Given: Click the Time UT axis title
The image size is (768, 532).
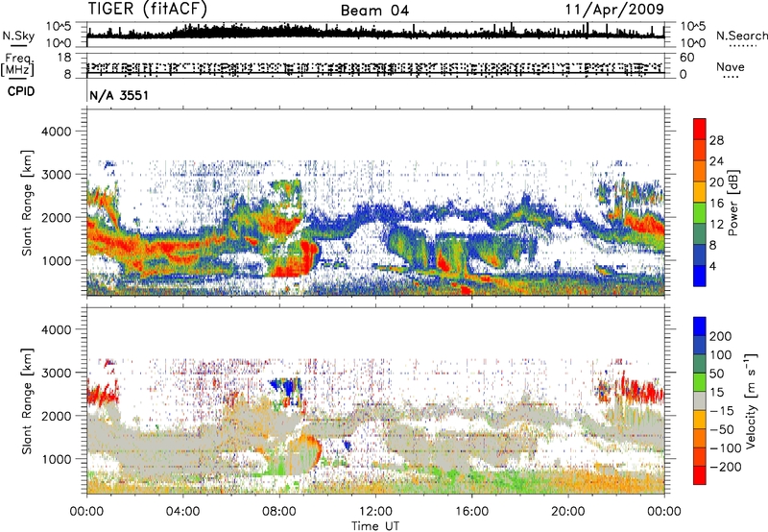Looking at the screenshot, I should click(x=375, y=525).
